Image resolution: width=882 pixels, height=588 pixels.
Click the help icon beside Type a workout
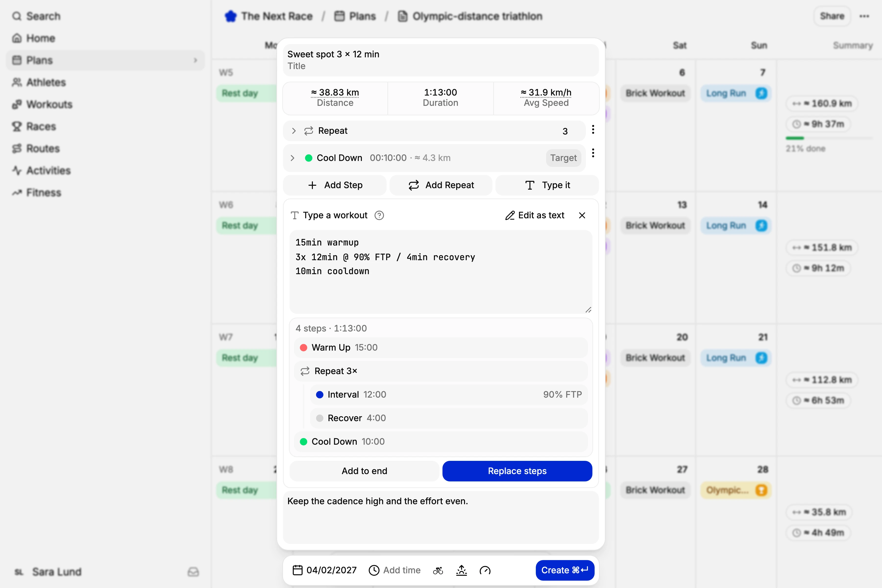coord(379,215)
